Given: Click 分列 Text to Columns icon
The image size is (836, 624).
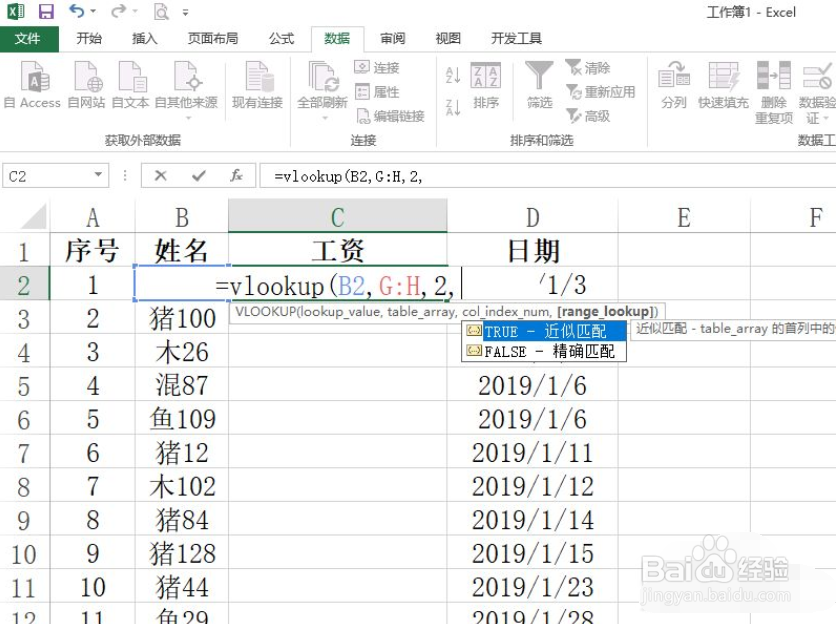Looking at the screenshot, I should pos(673,85).
